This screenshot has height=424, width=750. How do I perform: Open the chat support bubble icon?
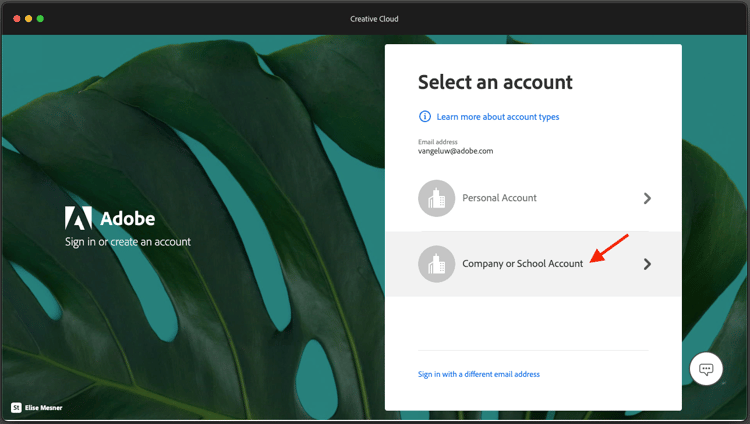pos(706,369)
